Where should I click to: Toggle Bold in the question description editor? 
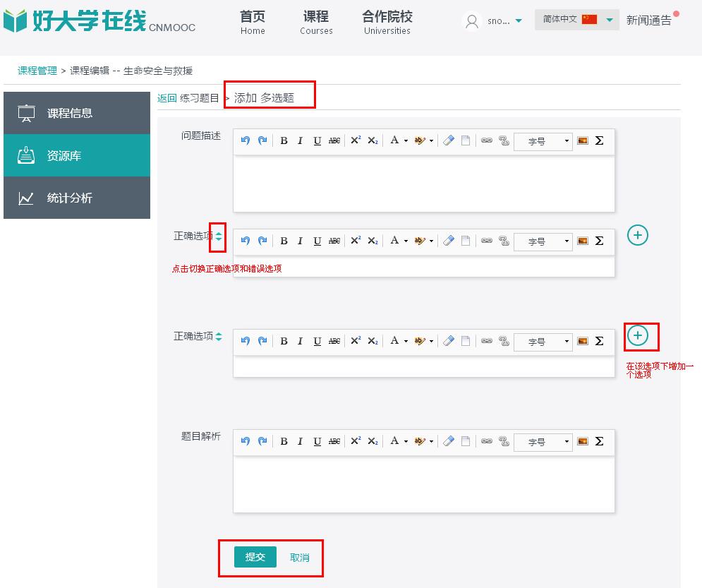284,140
